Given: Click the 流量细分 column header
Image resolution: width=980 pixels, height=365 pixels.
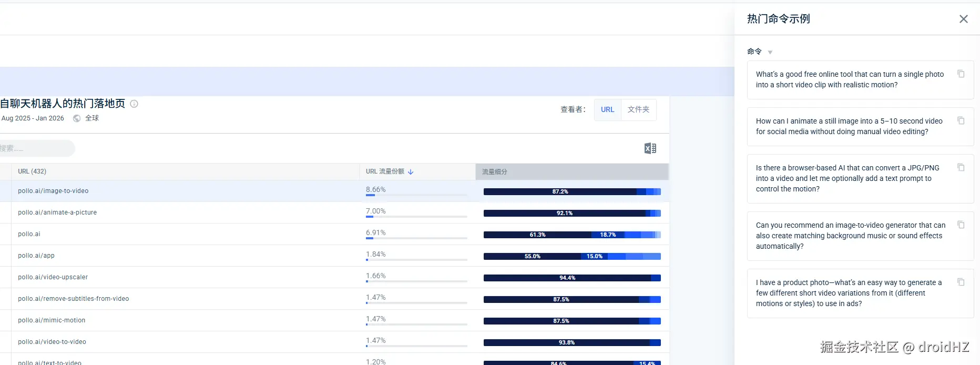Looking at the screenshot, I should tap(495, 171).
